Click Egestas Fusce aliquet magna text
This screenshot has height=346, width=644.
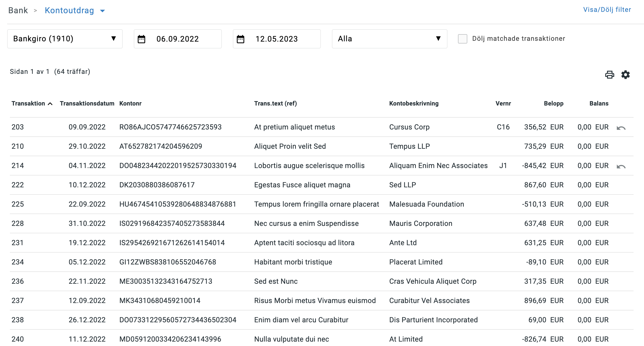point(302,185)
